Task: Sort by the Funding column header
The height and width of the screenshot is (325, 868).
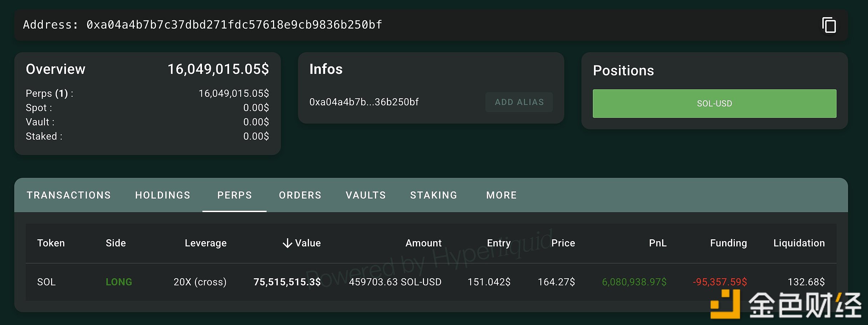Action: (x=728, y=243)
